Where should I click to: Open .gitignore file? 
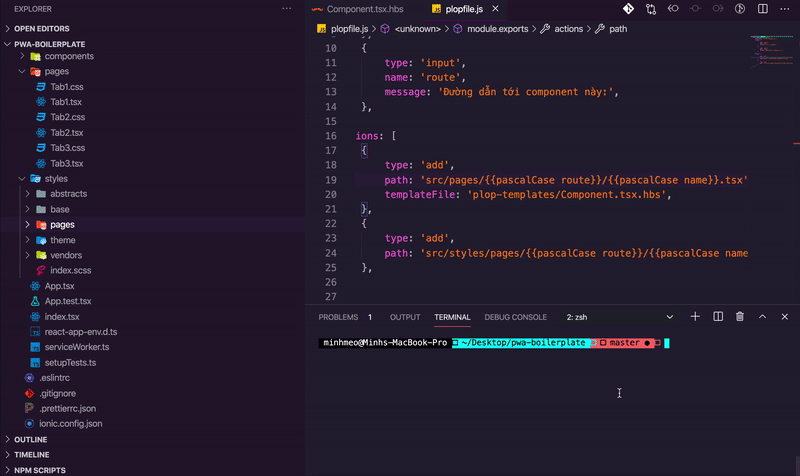(57, 393)
